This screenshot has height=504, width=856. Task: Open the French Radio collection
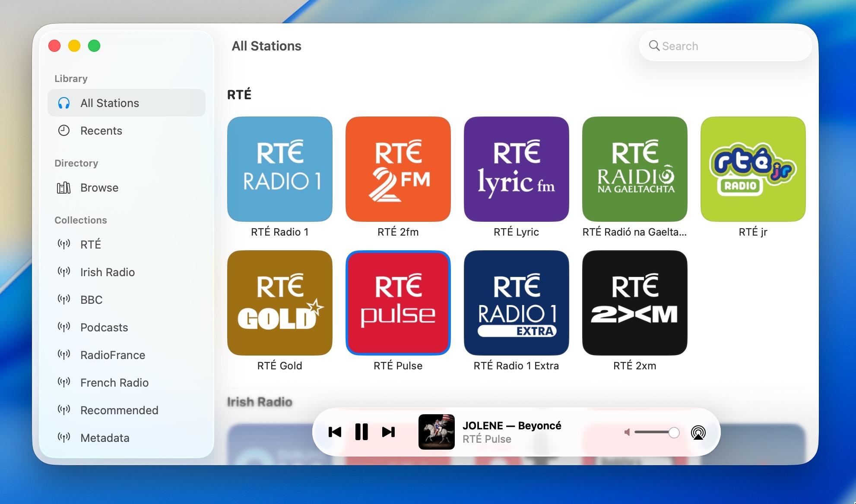click(127, 383)
